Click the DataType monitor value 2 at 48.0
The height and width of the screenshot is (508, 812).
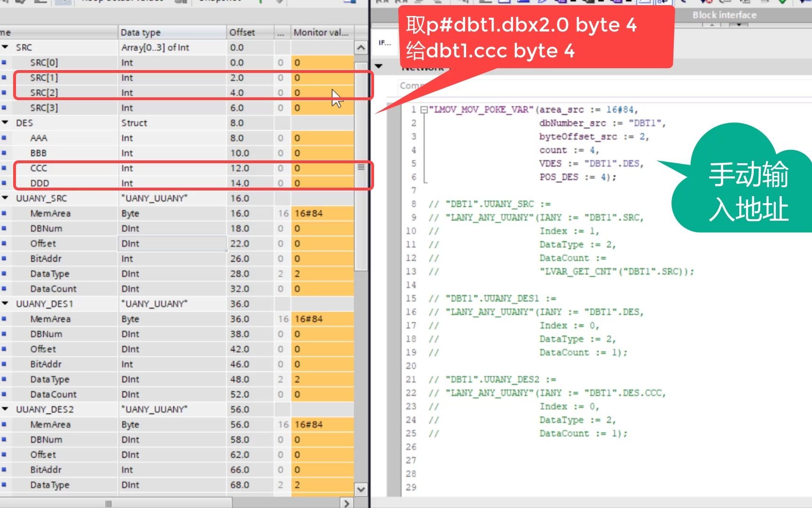(322, 379)
